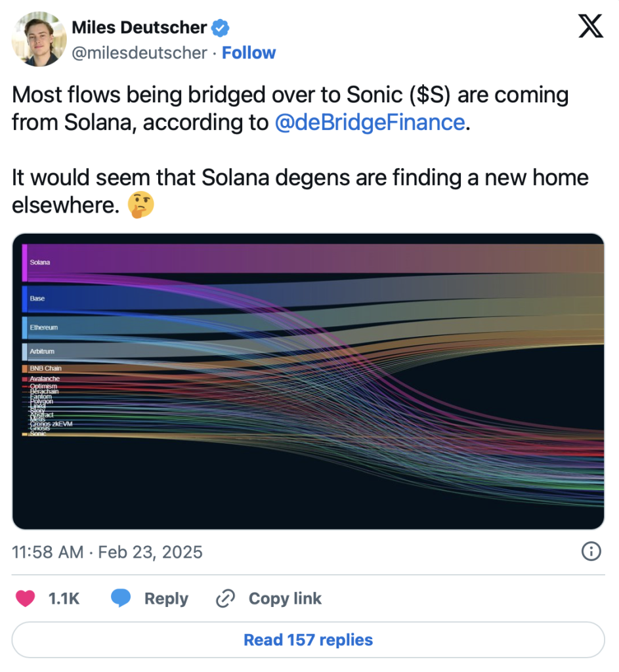This screenshot has height=672, width=619.
Task: Click the chain link copy icon
Action: pyautogui.click(x=226, y=598)
